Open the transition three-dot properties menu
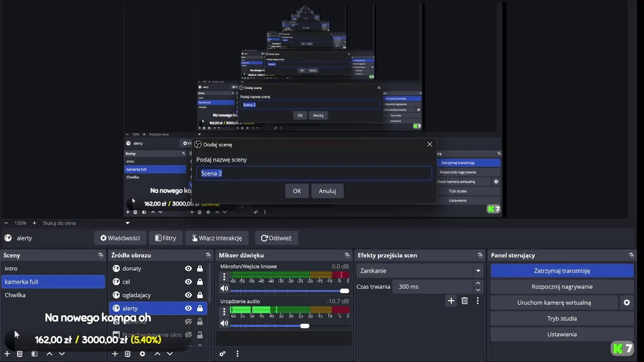644x362 pixels. pos(477,301)
